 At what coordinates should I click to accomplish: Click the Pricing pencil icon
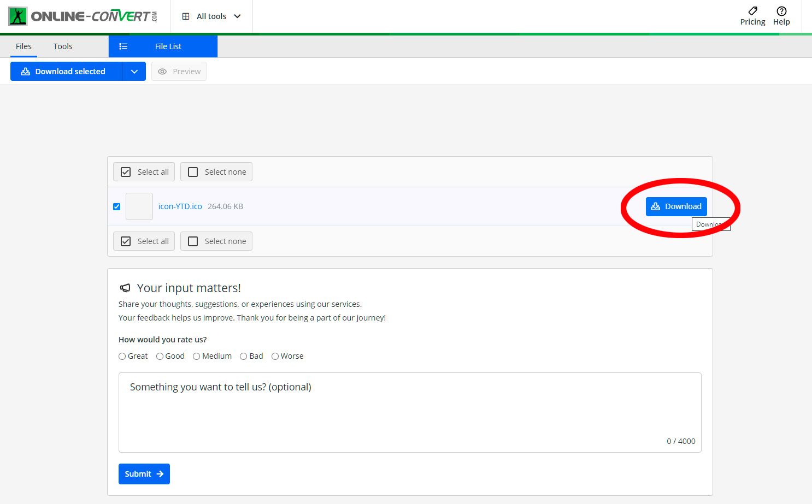click(x=752, y=12)
